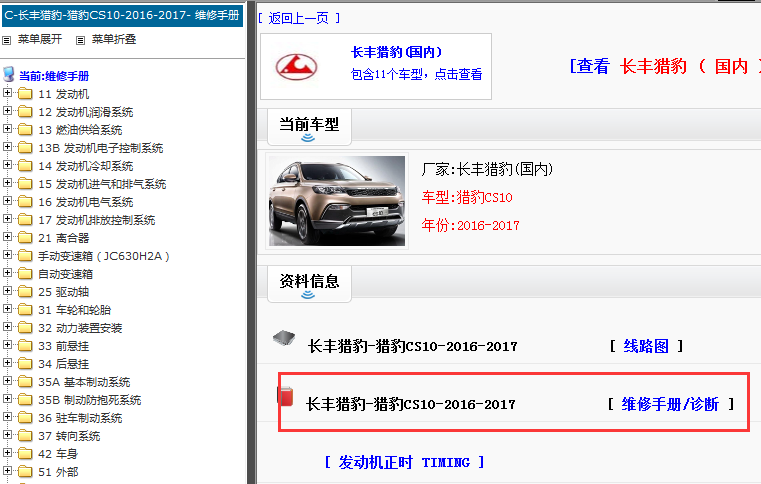Select tree row 17 发动机排放控制系统
Image resolution: width=761 pixels, height=484 pixels.
tap(97, 220)
